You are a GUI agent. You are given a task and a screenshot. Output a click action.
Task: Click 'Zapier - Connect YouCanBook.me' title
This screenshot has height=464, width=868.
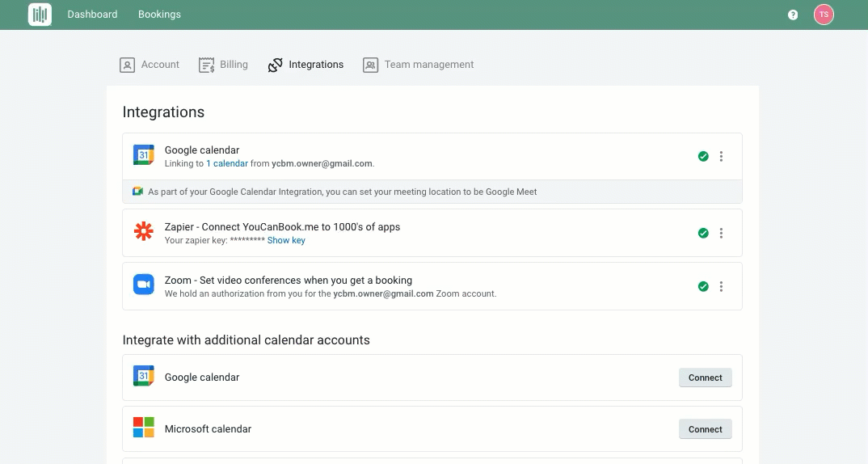[x=282, y=226]
